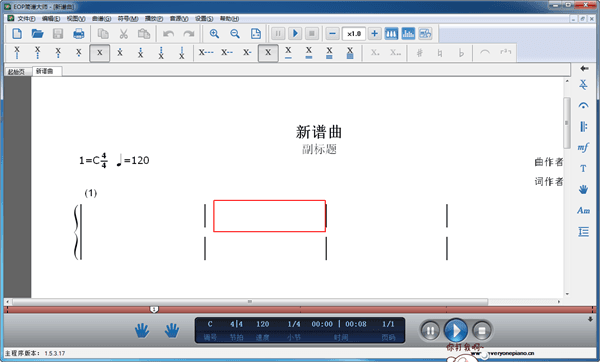Save the current score
The width and height of the screenshot is (600, 362).
[58, 34]
